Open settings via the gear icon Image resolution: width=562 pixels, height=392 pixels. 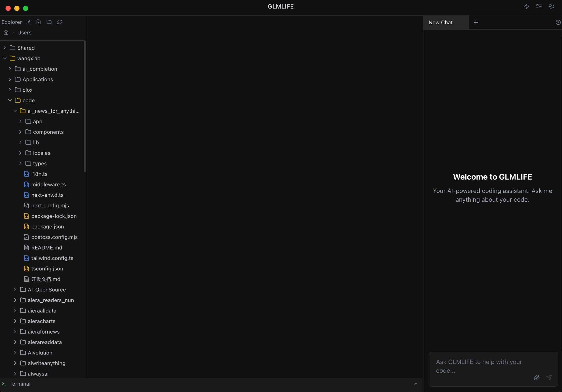click(551, 6)
